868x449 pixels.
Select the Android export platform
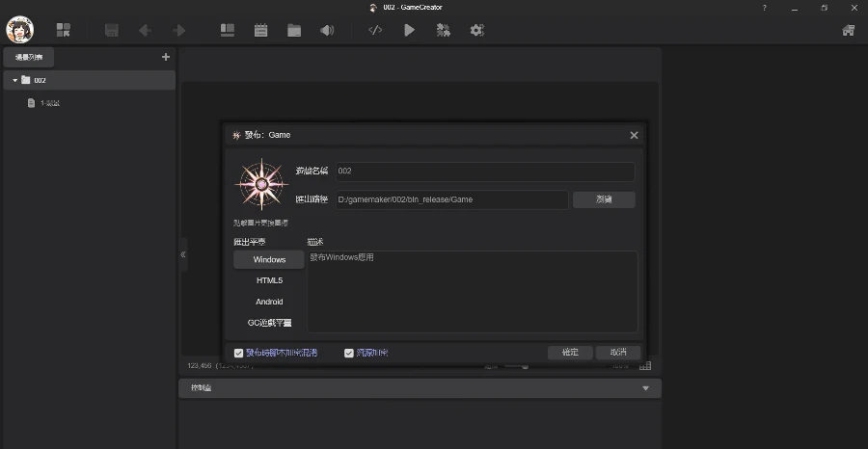[x=269, y=302]
